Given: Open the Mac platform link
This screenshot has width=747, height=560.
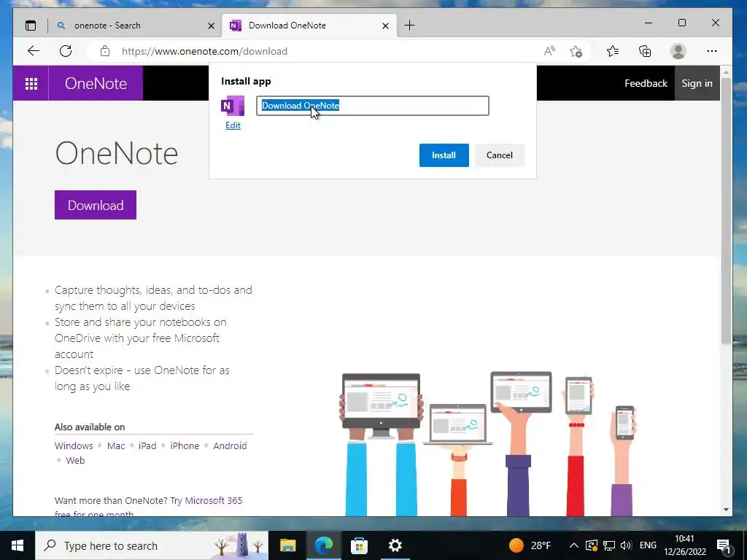Looking at the screenshot, I should tap(116, 446).
